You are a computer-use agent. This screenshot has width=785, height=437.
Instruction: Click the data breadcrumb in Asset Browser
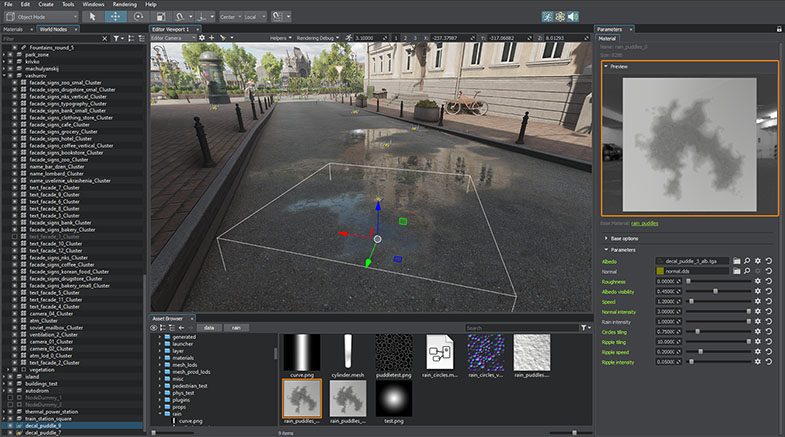coord(210,327)
